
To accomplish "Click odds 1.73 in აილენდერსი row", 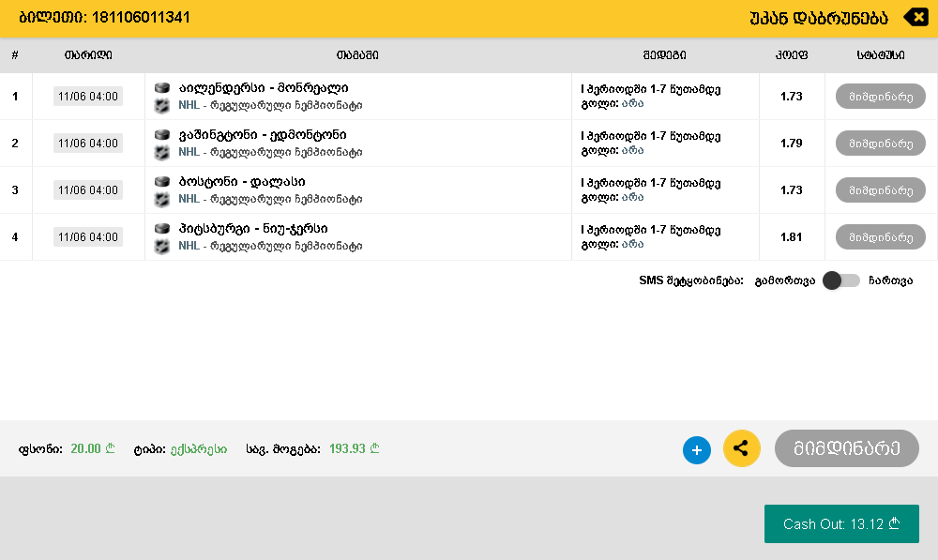I will point(792,97).
